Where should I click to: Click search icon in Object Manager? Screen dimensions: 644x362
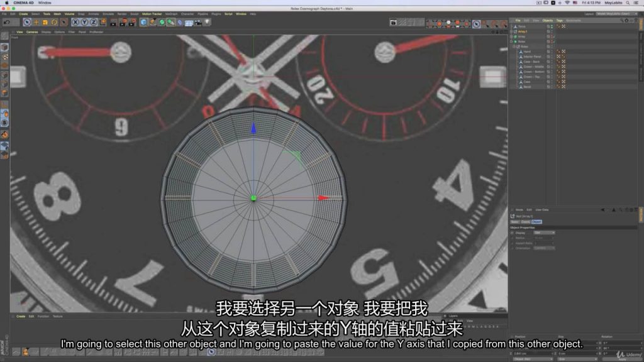(622, 21)
